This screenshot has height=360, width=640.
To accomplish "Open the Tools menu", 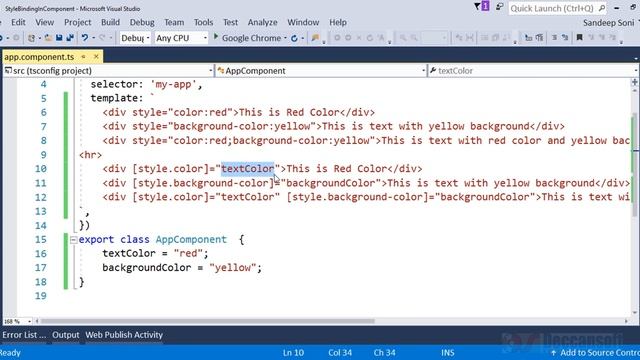I will coord(203,22).
